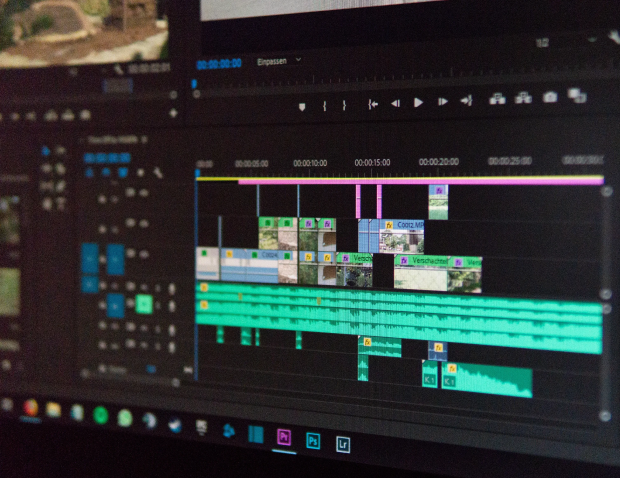Click the timeline vertical scrollbar on right edge
The width and height of the screenshot is (620, 478).
pyautogui.click(x=605, y=300)
